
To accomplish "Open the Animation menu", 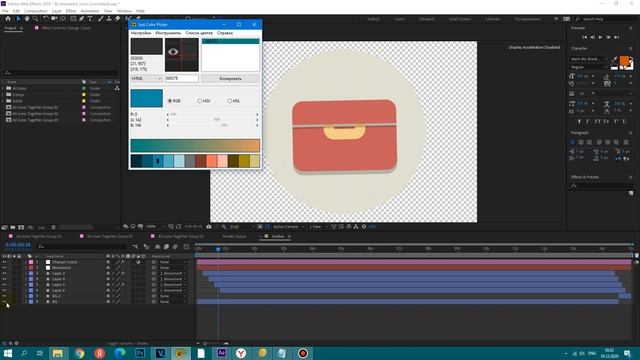I will [90, 11].
